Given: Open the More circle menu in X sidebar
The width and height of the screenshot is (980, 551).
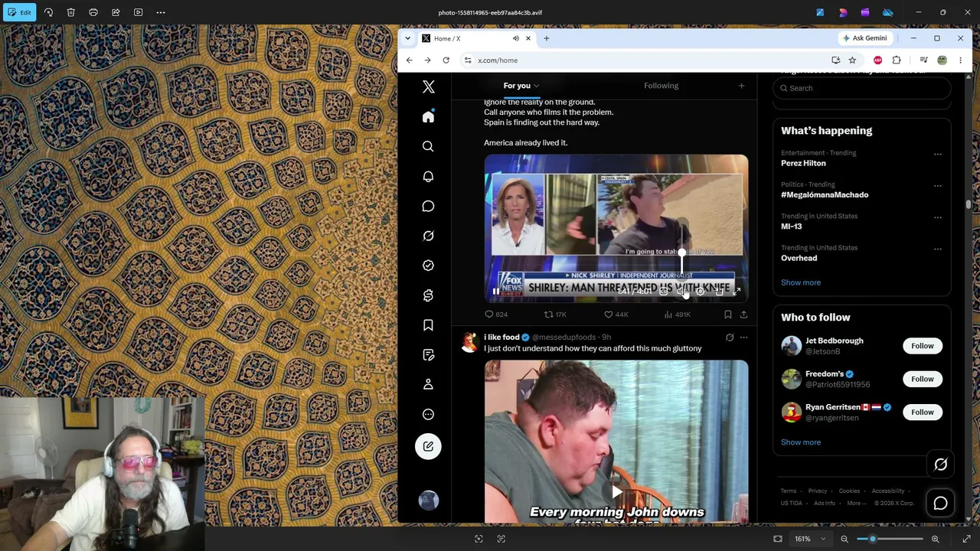Looking at the screenshot, I should coord(428,414).
